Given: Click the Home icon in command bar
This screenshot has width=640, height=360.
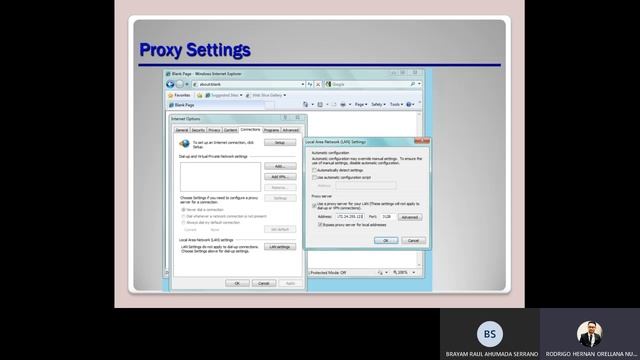Looking at the screenshot, I should [305, 104].
